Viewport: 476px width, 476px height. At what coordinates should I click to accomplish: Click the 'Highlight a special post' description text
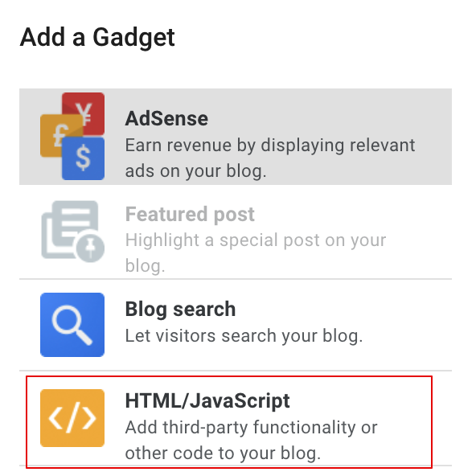(x=256, y=252)
